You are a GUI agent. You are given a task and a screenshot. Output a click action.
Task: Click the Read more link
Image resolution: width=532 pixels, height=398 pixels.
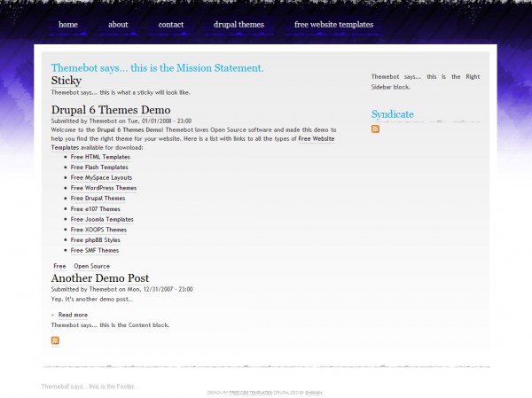pos(73,315)
